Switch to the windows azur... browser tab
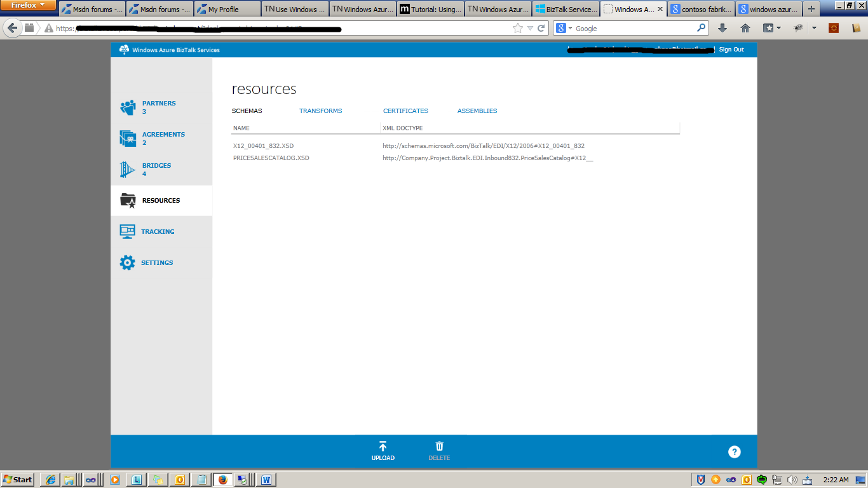Viewport: 868px width, 488px height. pos(769,9)
